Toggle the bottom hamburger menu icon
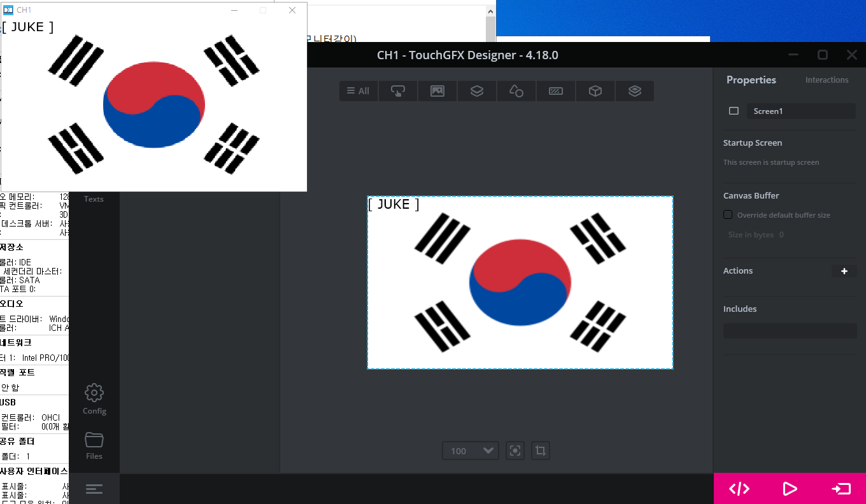This screenshot has height=504, width=866. click(94, 489)
